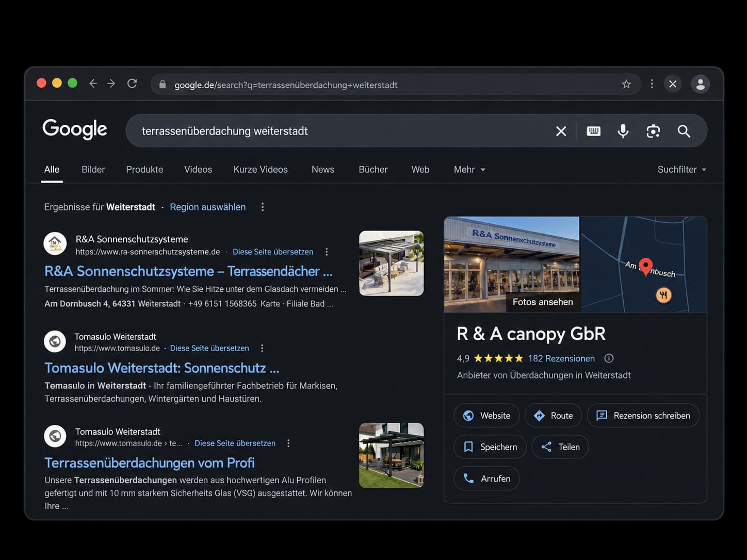747x560 pixels.
Task: Open the on-screen keyboard icon
Action: [594, 131]
